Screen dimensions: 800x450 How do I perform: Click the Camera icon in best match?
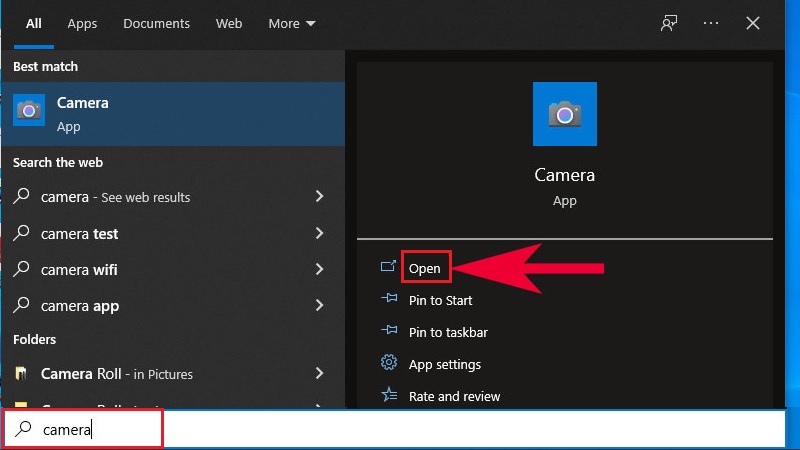click(x=29, y=110)
